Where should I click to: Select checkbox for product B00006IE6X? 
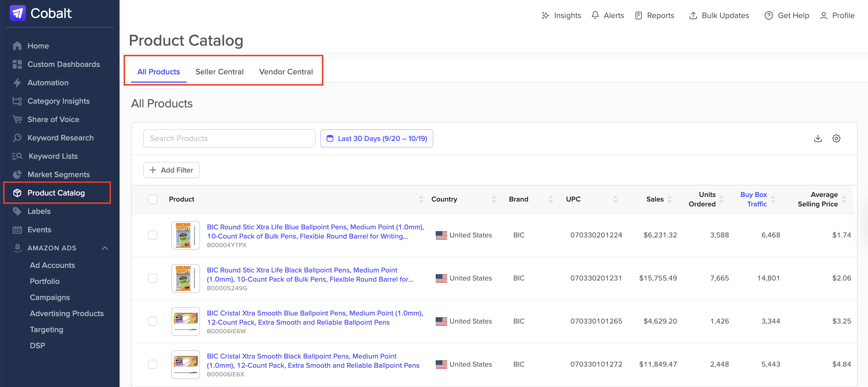[153, 364]
